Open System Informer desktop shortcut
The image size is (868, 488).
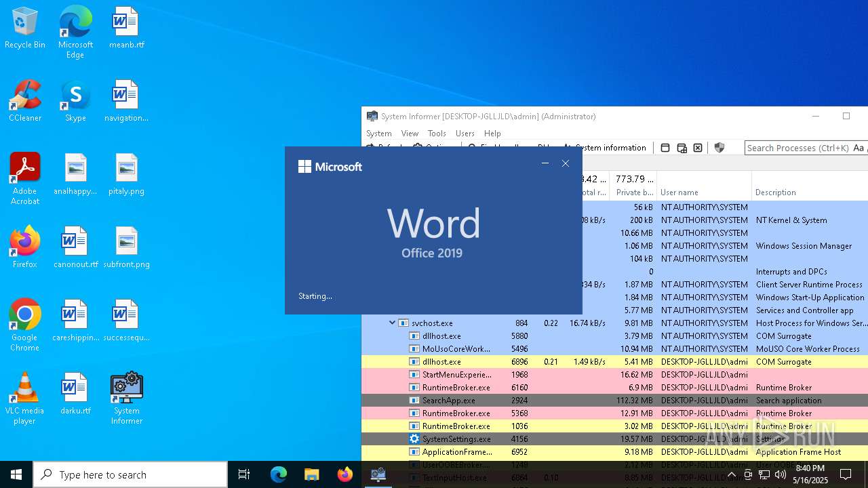126,399
